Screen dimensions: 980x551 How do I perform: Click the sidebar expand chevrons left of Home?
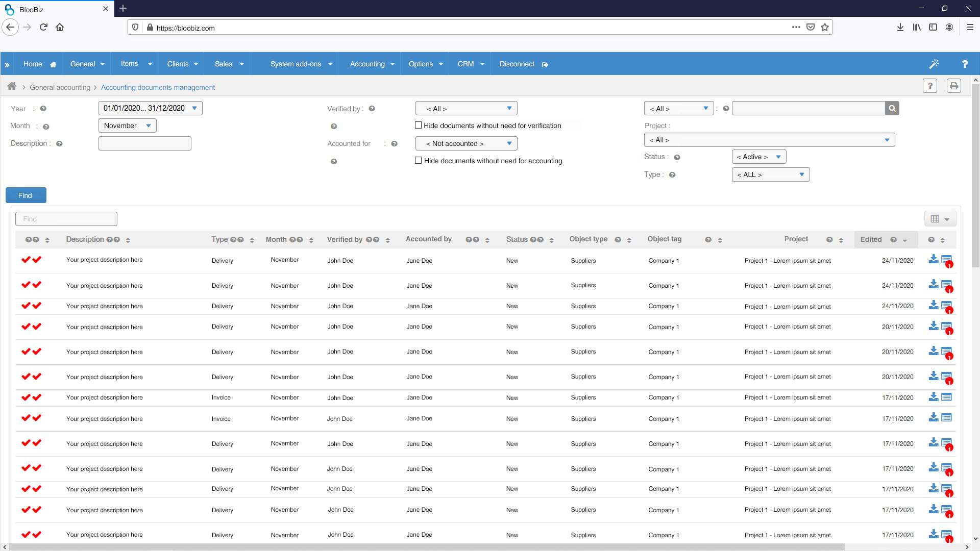click(x=7, y=65)
